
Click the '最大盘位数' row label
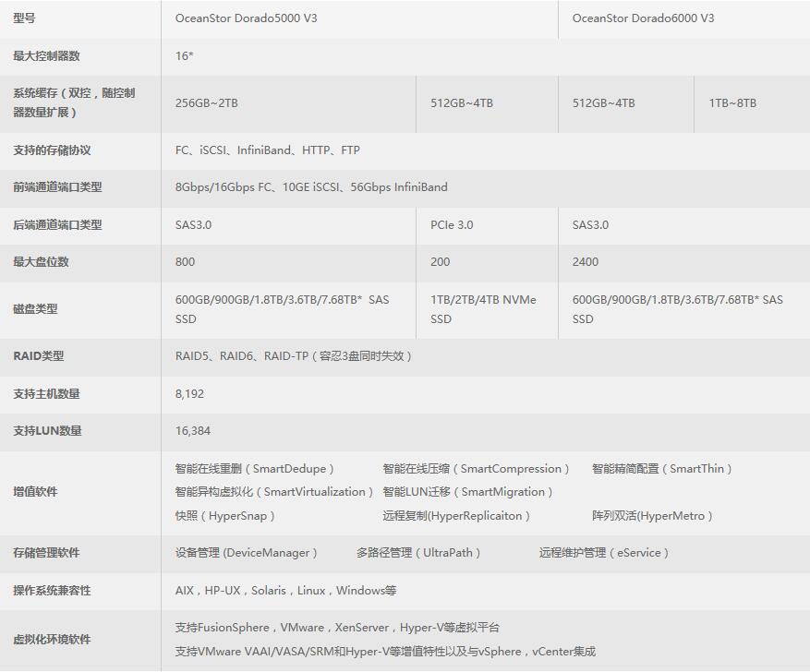click(x=41, y=261)
